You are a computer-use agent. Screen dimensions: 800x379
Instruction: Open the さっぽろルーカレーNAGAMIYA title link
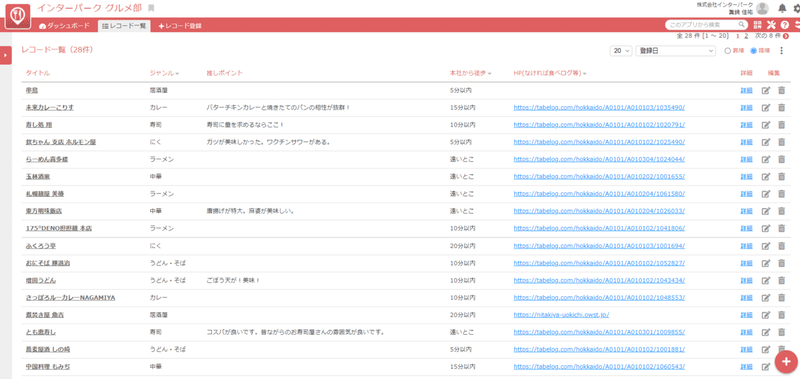click(x=70, y=297)
